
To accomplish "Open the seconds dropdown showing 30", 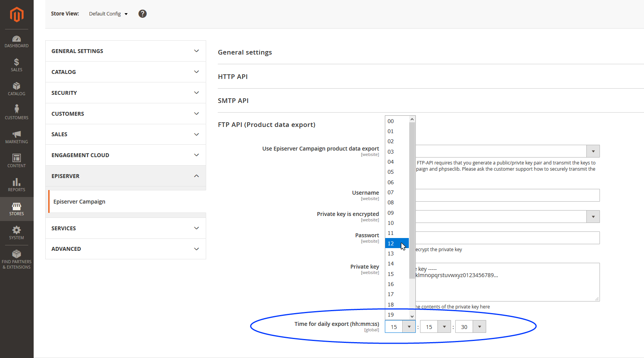I will pyautogui.click(x=470, y=327).
